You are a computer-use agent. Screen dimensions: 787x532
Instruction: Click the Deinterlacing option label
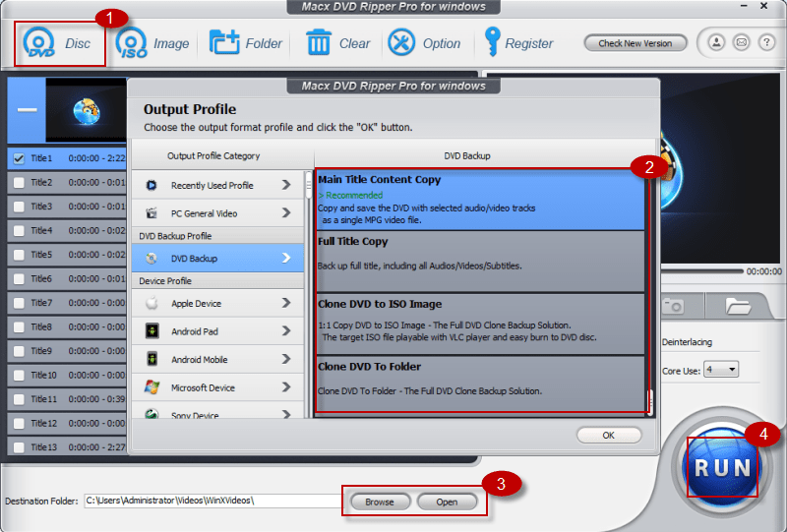click(687, 342)
